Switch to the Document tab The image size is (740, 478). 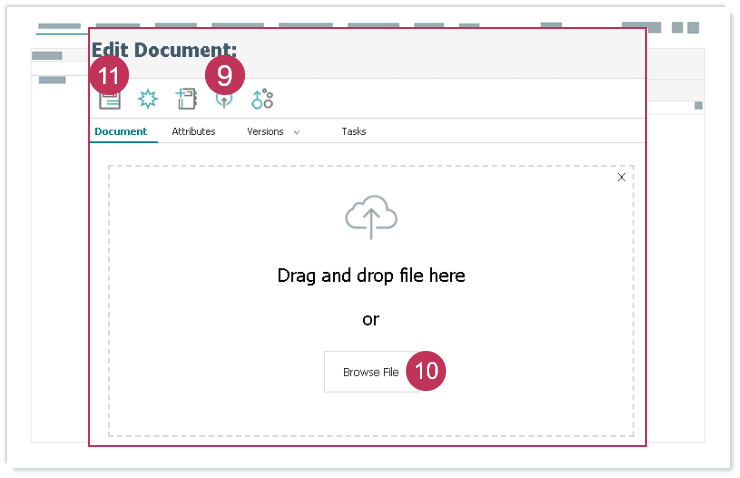pos(120,132)
